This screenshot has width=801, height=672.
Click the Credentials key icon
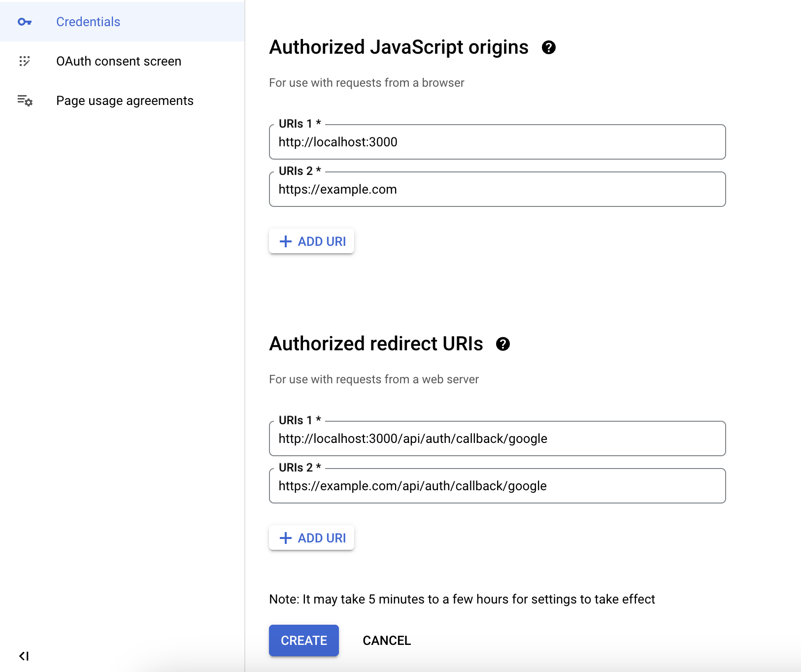coord(25,22)
